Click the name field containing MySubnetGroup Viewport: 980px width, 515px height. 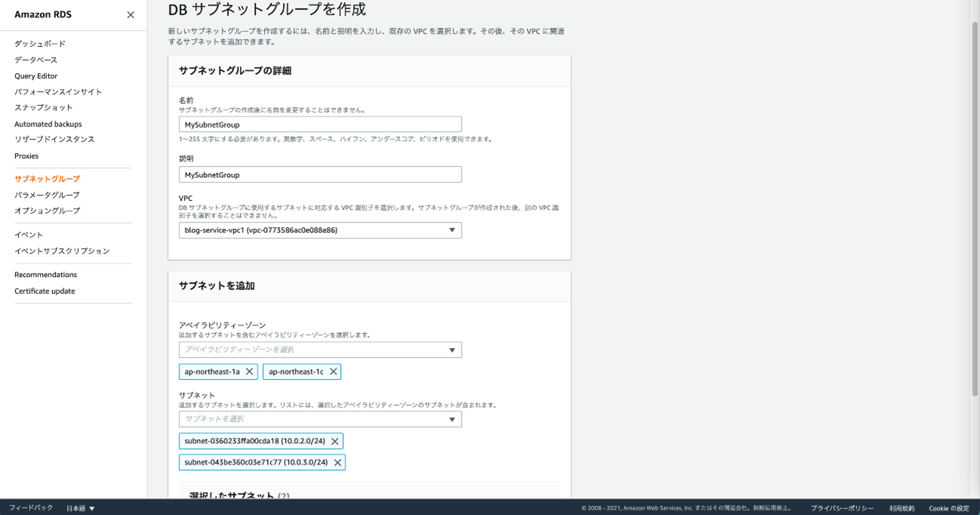click(x=320, y=125)
